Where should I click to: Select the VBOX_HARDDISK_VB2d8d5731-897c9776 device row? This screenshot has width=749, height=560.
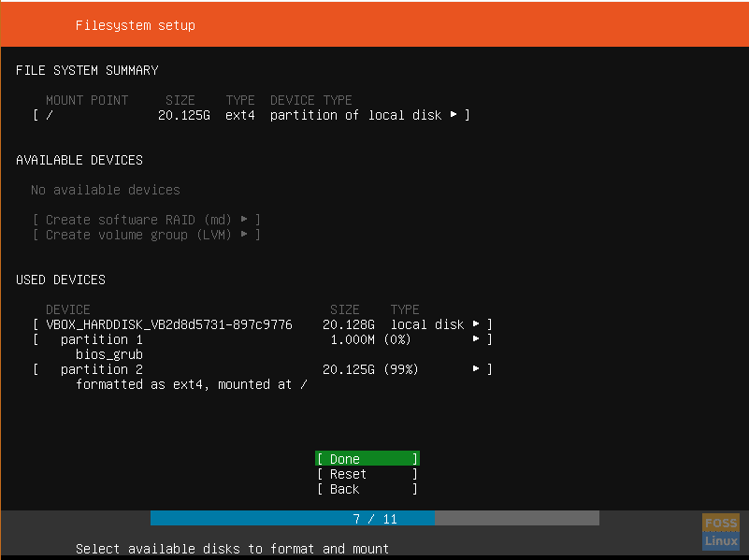[x=262, y=324]
